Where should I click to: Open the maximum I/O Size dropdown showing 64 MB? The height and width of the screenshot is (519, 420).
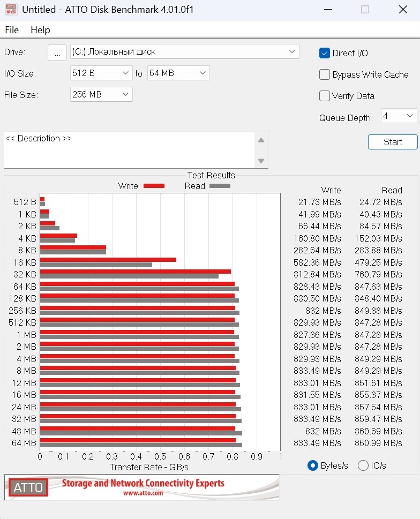(x=178, y=73)
